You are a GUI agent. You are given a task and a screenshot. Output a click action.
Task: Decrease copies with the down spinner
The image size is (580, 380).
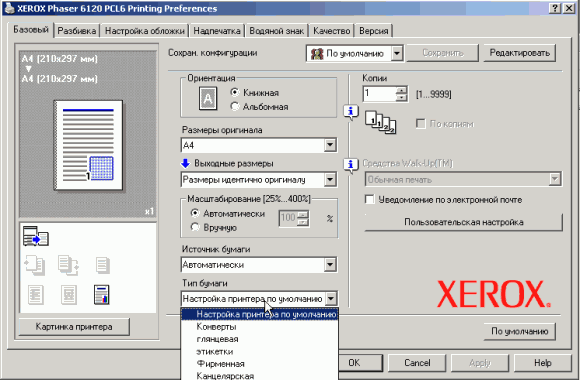click(401, 98)
